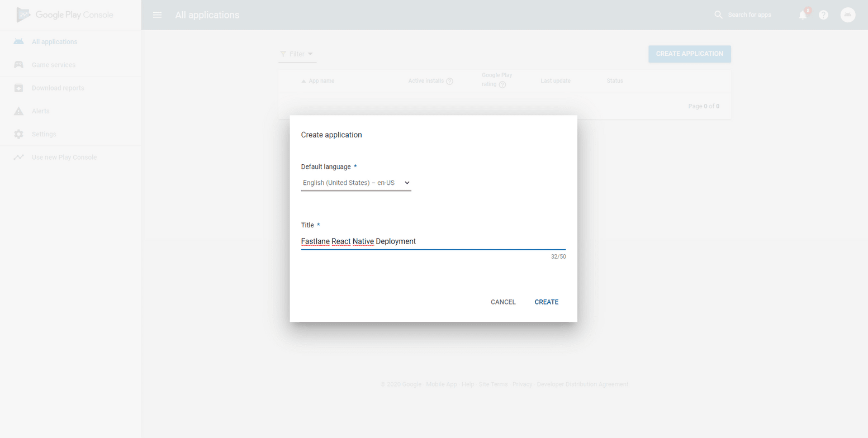Open the notifications bell
Screen dimensions: 868x438
[x=803, y=15]
